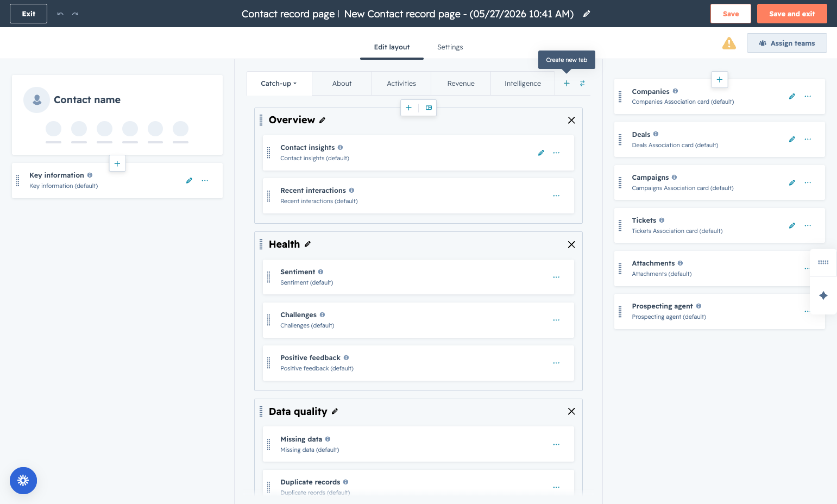Open the help widget floating button

(x=23, y=481)
